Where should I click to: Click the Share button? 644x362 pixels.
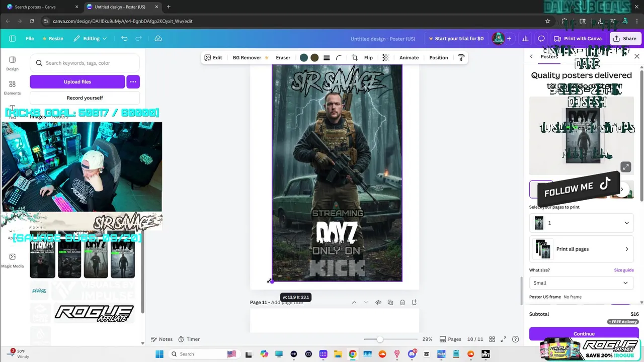point(624,38)
